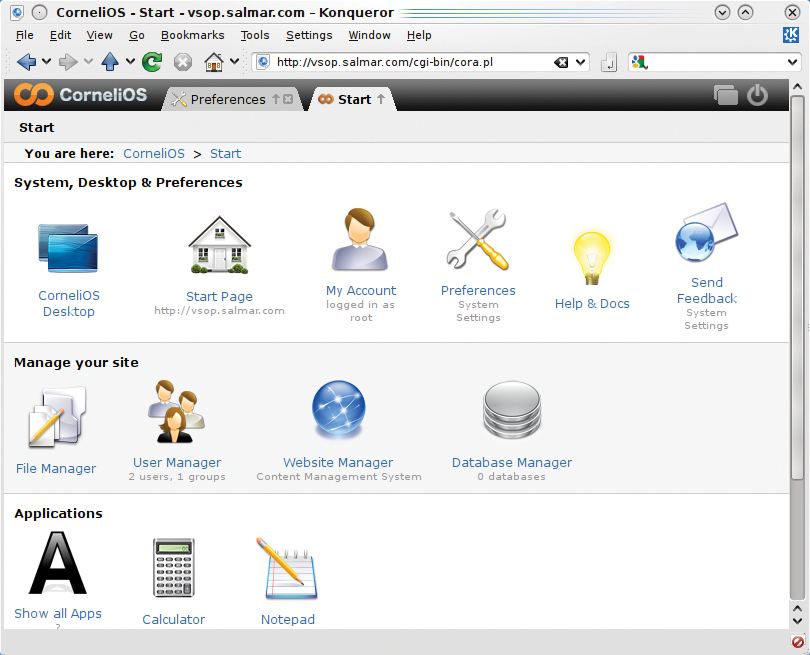This screenshot has height=655, width=810.
Task: Click the bottom-most scroll down arrow
Action: point(798,621)
